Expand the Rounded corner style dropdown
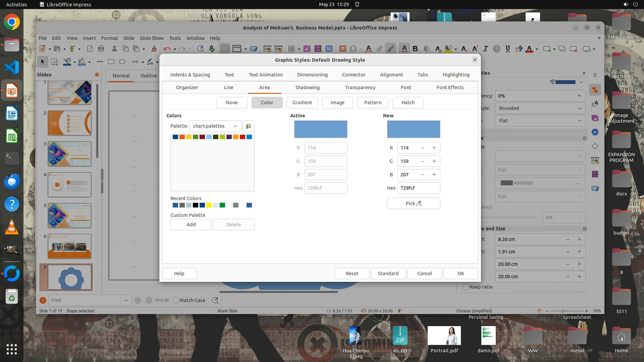The width and height of the screenshot is (644, 362). tap(540, 108)
